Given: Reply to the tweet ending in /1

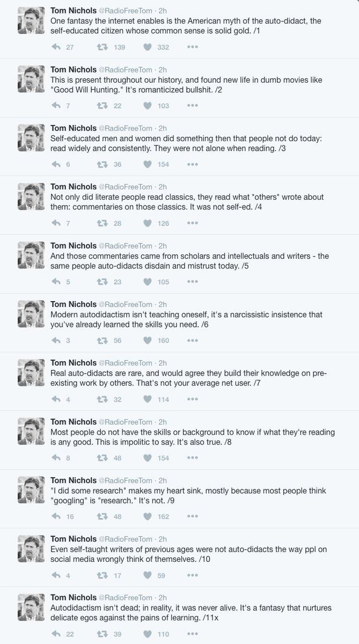Looking at the screenshot, I should 56,47.
